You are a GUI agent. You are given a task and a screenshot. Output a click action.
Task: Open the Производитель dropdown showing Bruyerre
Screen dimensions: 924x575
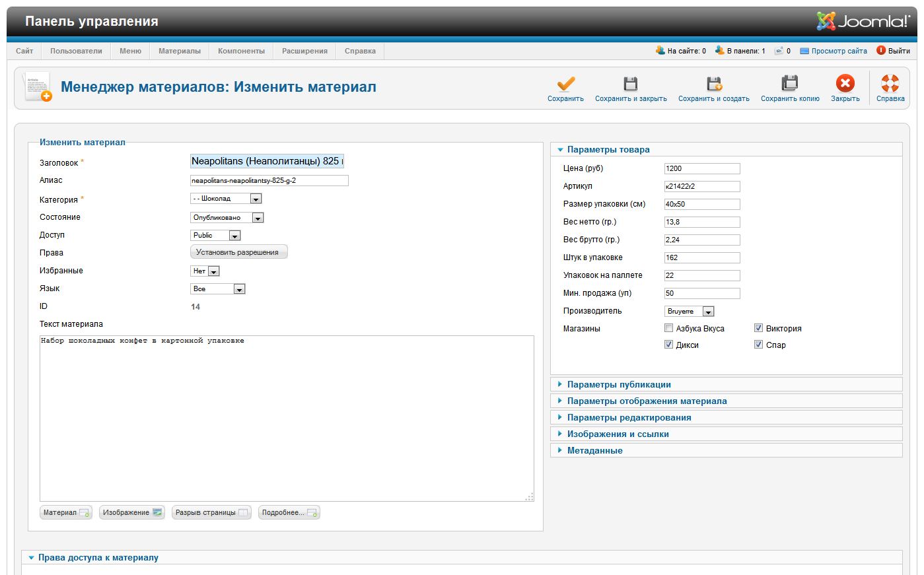690,312
